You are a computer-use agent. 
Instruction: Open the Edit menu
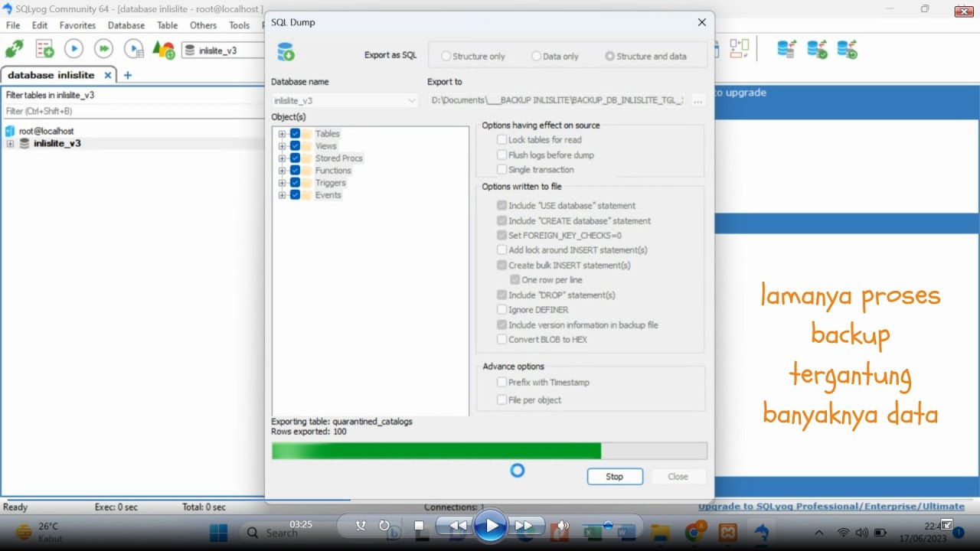40,25
